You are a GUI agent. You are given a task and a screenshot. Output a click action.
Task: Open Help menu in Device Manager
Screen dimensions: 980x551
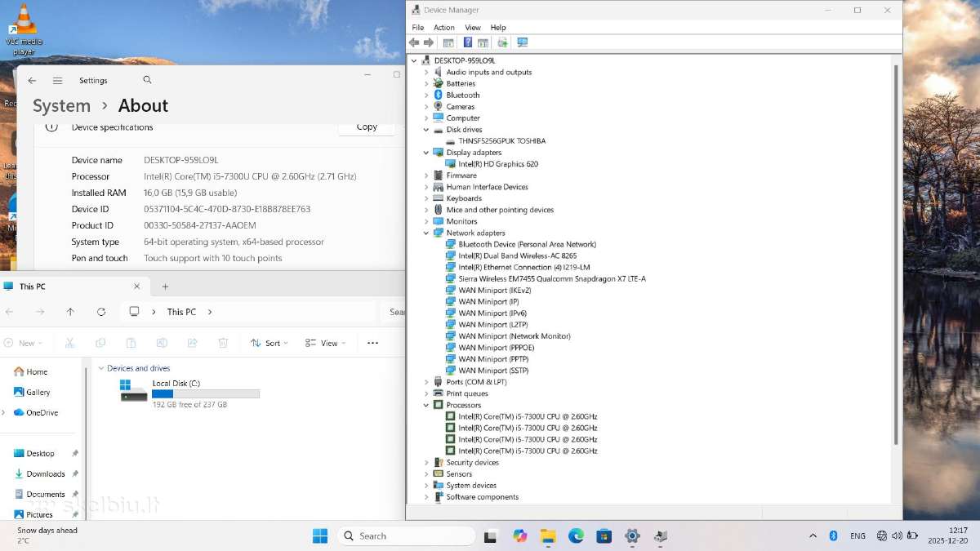pos(498,28)
